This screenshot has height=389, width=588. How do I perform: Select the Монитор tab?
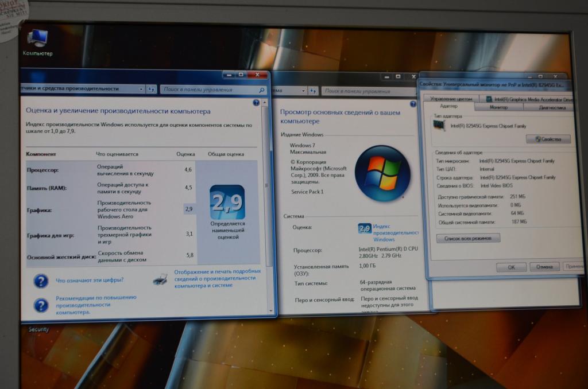coord(498,107)
